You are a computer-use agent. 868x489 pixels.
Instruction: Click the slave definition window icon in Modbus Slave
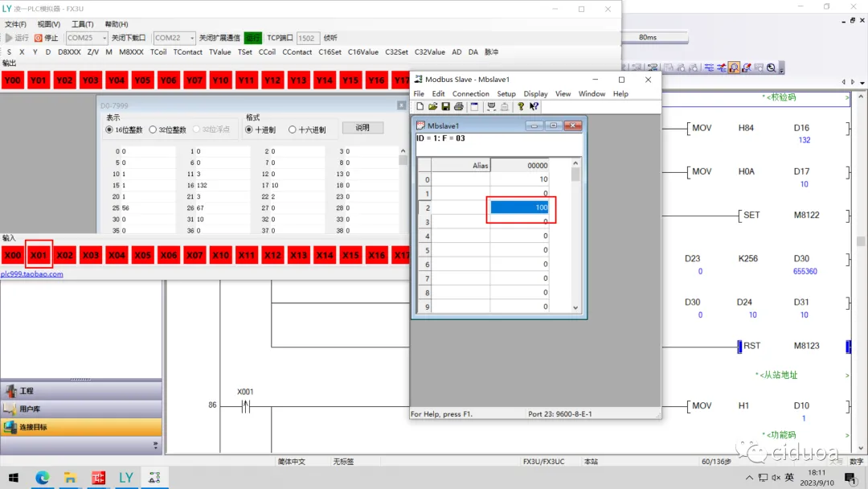(x=474, y=106)
